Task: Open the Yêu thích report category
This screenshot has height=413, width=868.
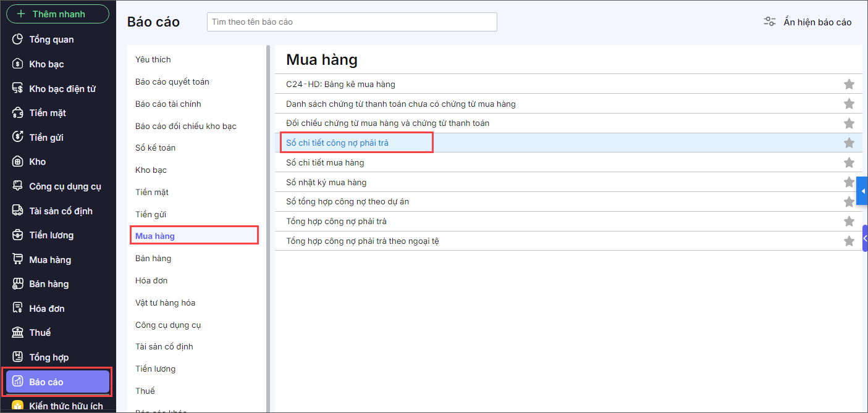Action: point(153,60)
